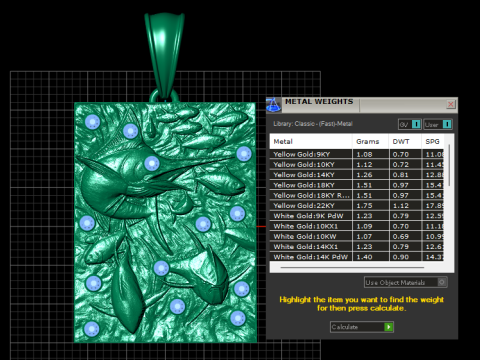Click the 0.90 DWT cell
Image resolution: width=480 pixels, height=360 pixels.
pos(405,257)
